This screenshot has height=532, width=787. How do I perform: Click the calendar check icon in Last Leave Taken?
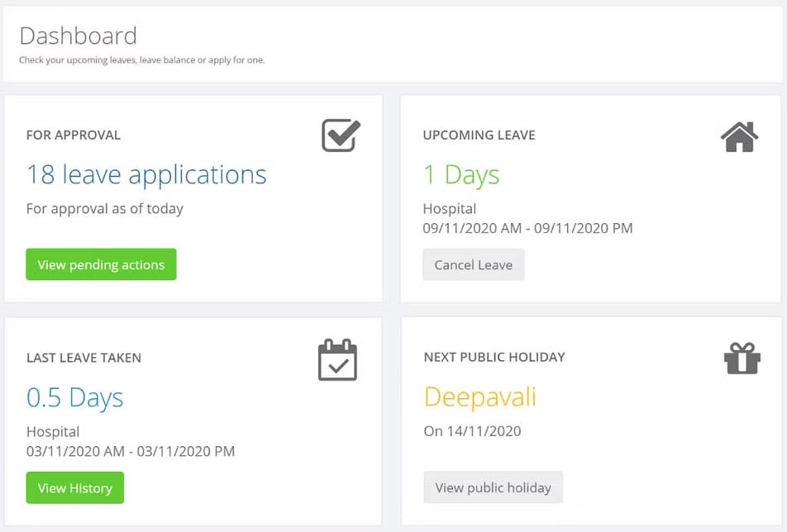click(338, 360)
